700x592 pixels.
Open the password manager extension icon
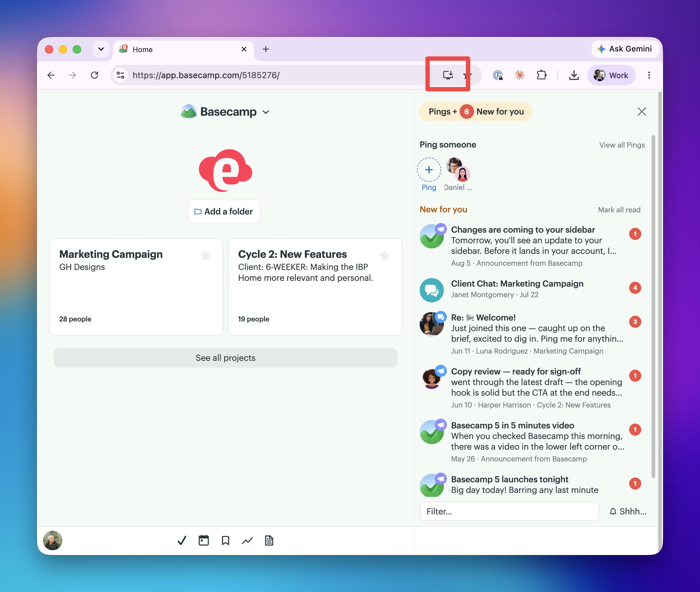tap(498, 75)
